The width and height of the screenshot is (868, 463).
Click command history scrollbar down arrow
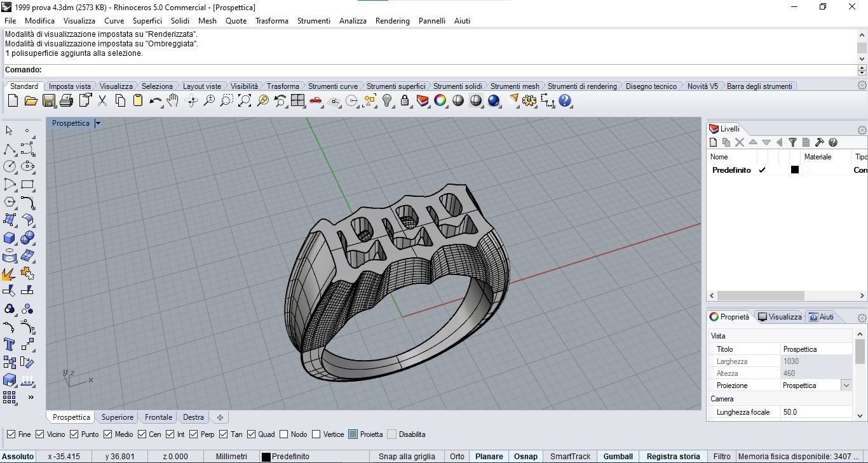[x=862, y=59]
